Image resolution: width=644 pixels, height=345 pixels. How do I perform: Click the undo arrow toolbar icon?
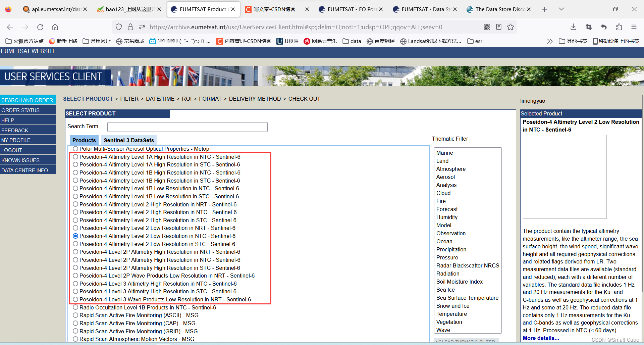click(604, 27)
